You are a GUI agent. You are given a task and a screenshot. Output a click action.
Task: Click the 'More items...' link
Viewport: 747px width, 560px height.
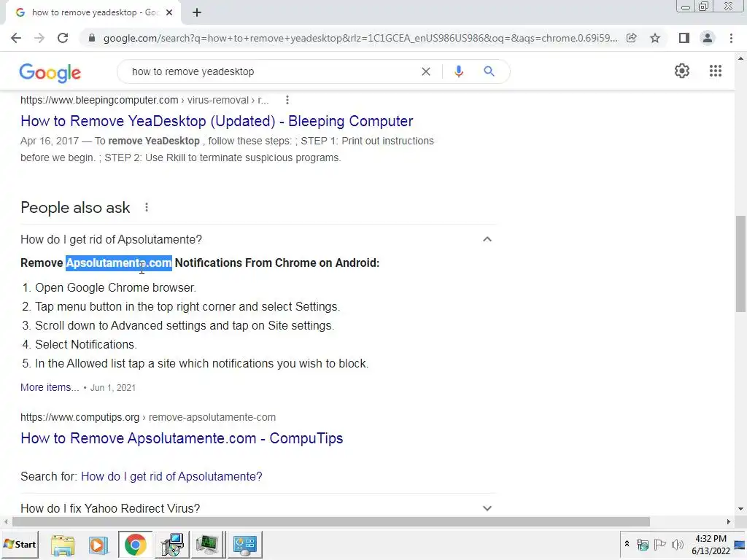coord(50,387)
